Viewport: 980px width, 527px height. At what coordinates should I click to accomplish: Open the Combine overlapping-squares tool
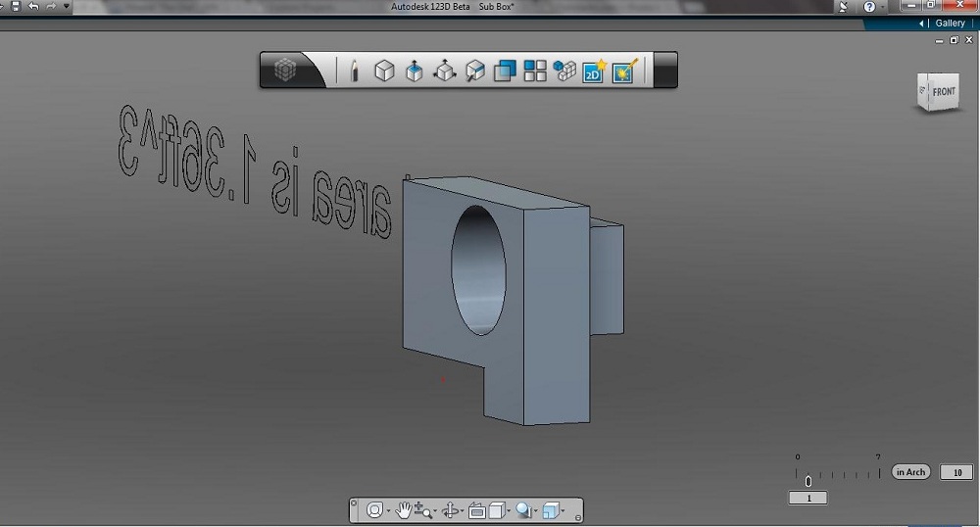pos(505,71)
